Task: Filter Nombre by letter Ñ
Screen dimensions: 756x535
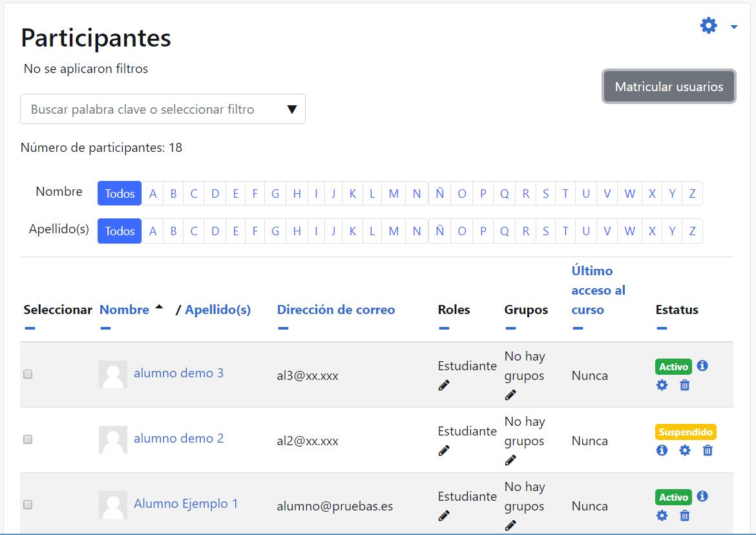Action: (440, 193)
